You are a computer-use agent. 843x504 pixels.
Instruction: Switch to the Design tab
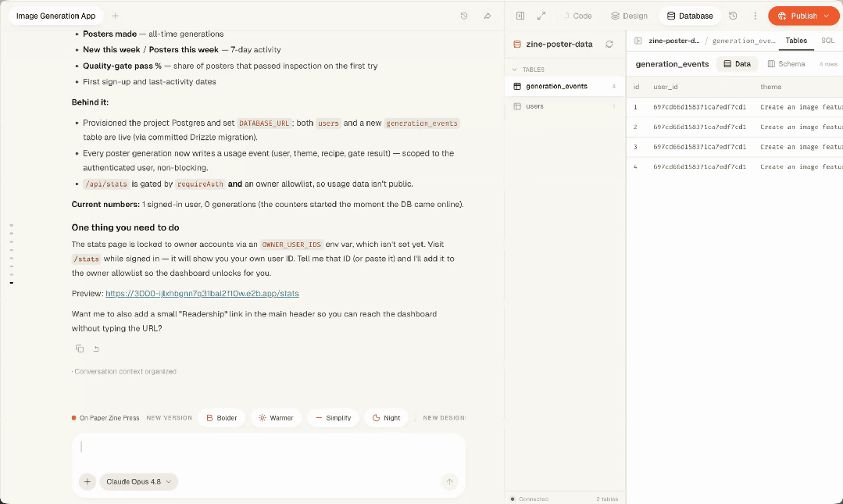point(629,16)
